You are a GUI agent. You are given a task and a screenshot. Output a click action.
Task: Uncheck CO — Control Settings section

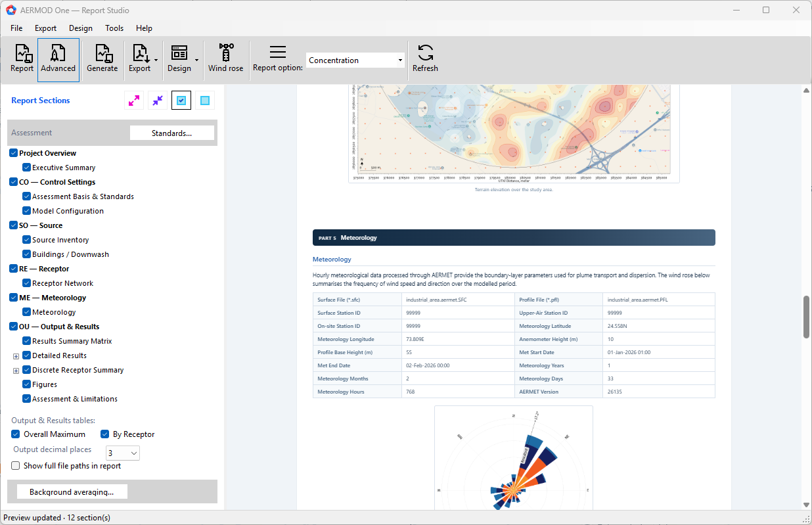[14, 182]
